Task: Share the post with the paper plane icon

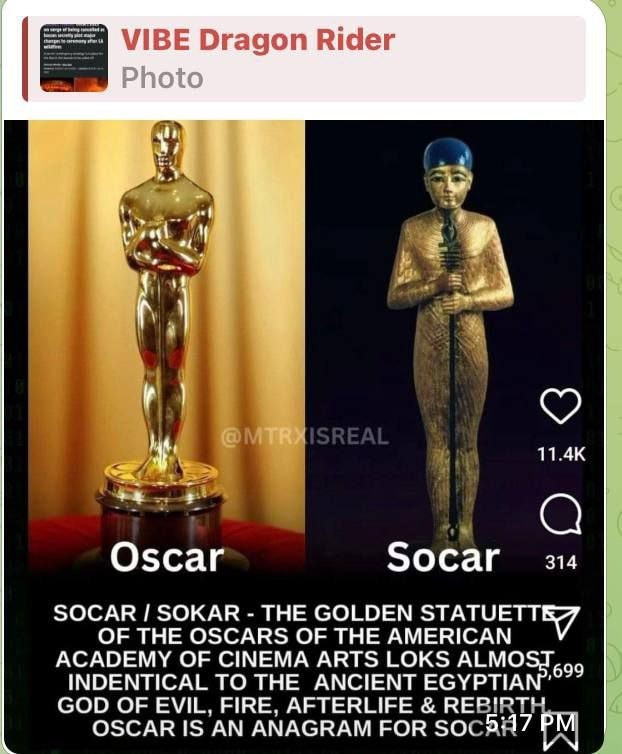Action: coord(562,623)
